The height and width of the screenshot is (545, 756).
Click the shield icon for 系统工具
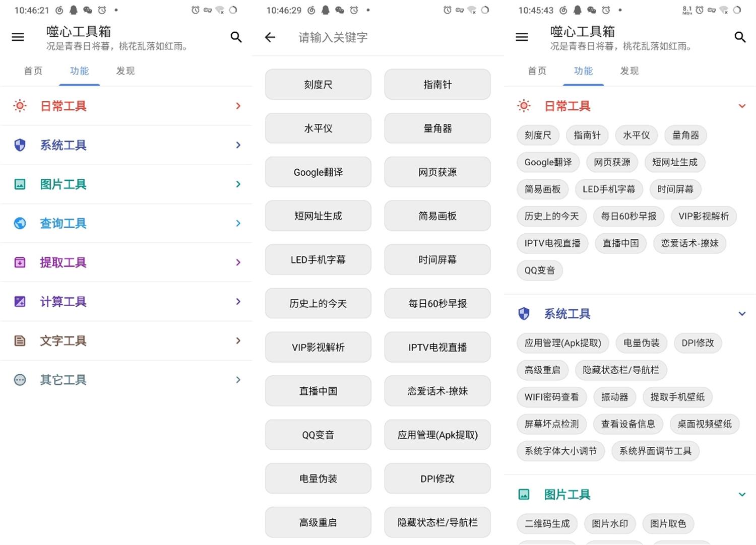pyautogui.click(x=20, y=145)
